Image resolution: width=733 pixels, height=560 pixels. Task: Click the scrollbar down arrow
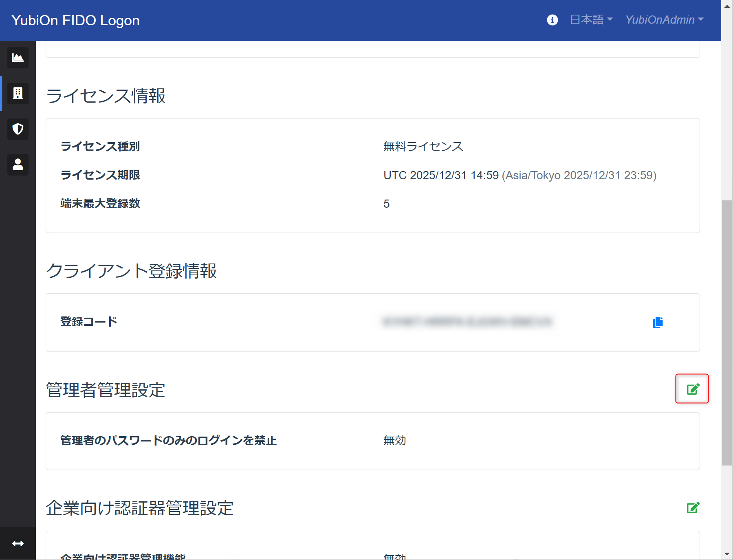pos(727,554)
